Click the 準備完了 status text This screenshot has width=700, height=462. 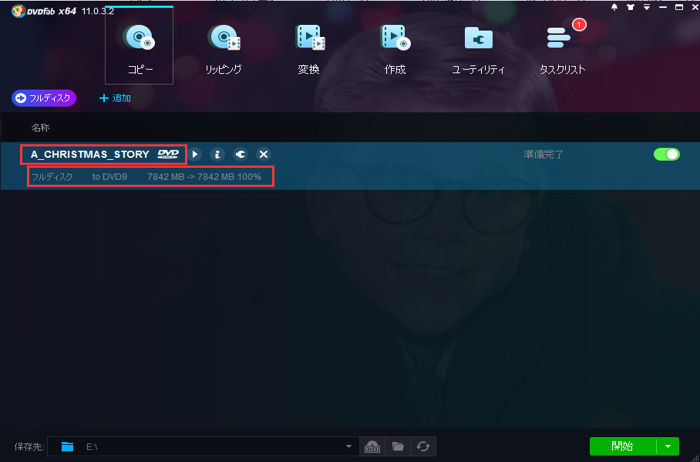click(x=543, y=154)
